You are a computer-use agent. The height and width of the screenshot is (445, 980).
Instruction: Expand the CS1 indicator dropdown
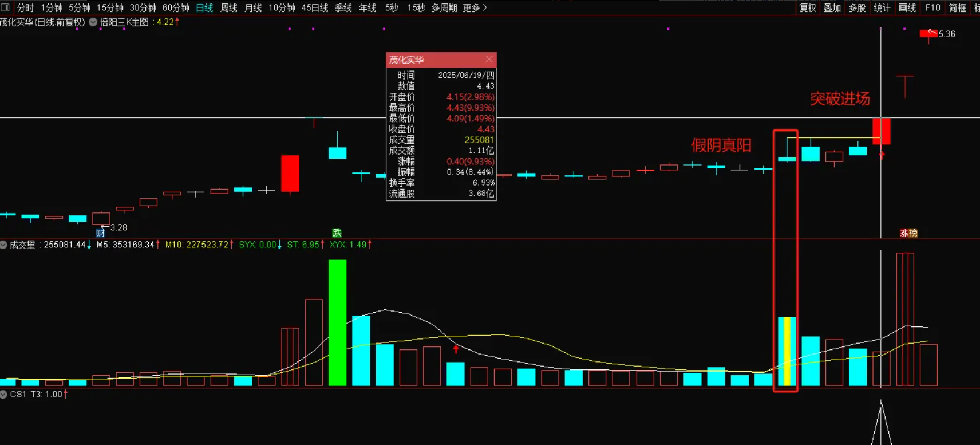pyautogui.click(x=3, y=394)
